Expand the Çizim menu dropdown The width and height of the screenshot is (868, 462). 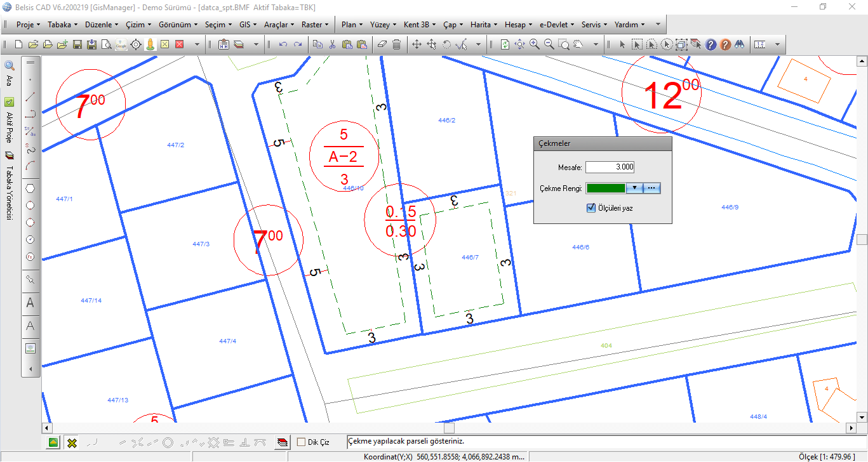click(x=138, y=25)
